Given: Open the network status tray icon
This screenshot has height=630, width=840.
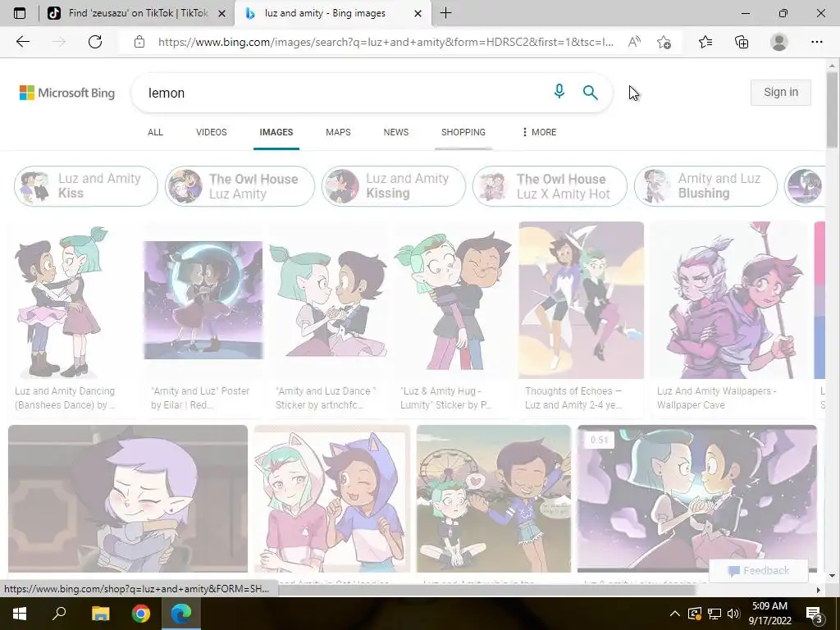Looking at the screenshot, I should coord(714,614).
